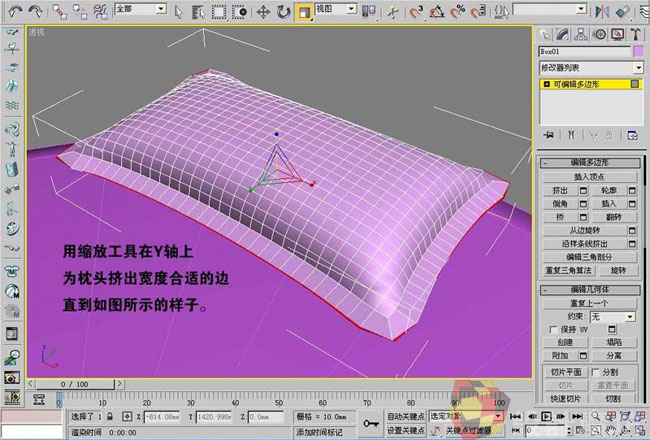Toggle the selection lock padlock icon
650x440 pixels.
point(110,416)
